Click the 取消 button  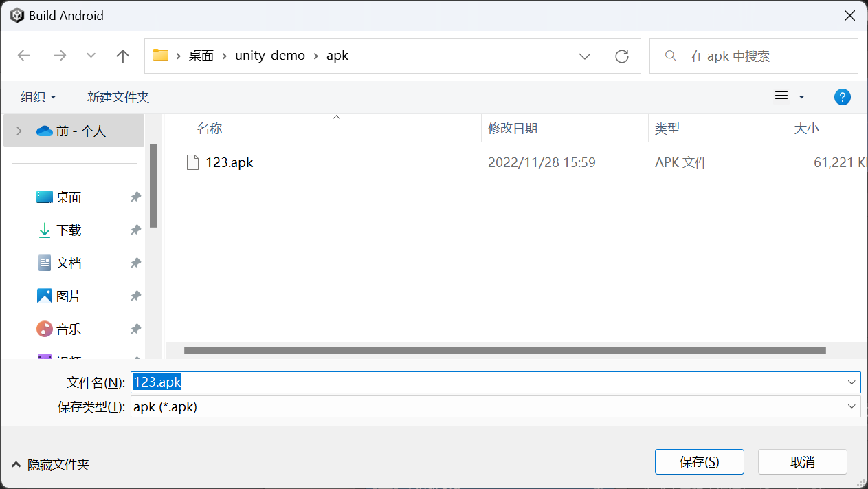803,461
